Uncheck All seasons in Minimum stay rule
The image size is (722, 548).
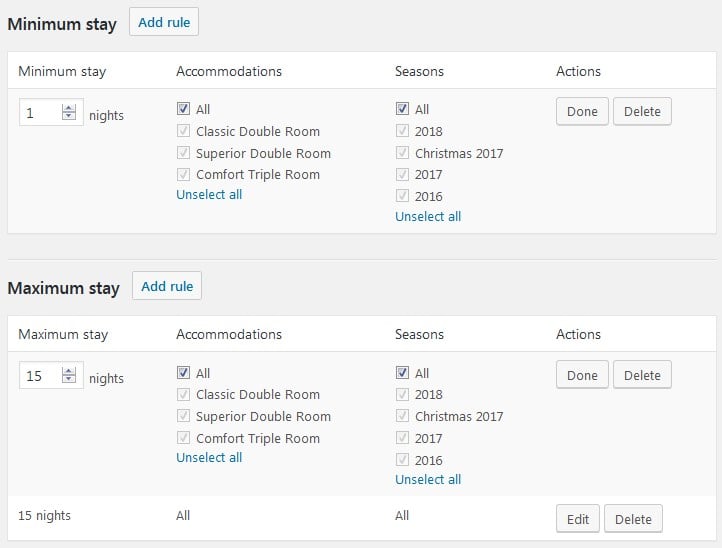(402, 109)
